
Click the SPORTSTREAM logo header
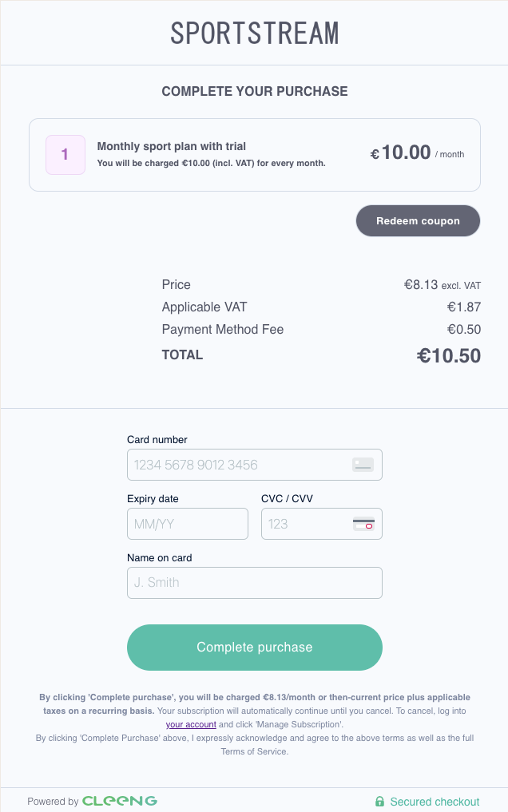coord(254,34)
